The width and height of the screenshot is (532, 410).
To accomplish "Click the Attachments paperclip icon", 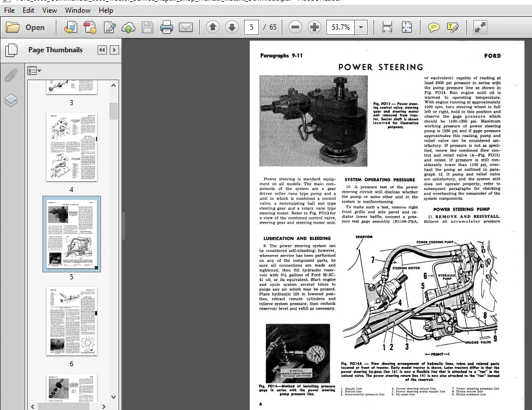I will pyautogui.click(x=11, y=75).
